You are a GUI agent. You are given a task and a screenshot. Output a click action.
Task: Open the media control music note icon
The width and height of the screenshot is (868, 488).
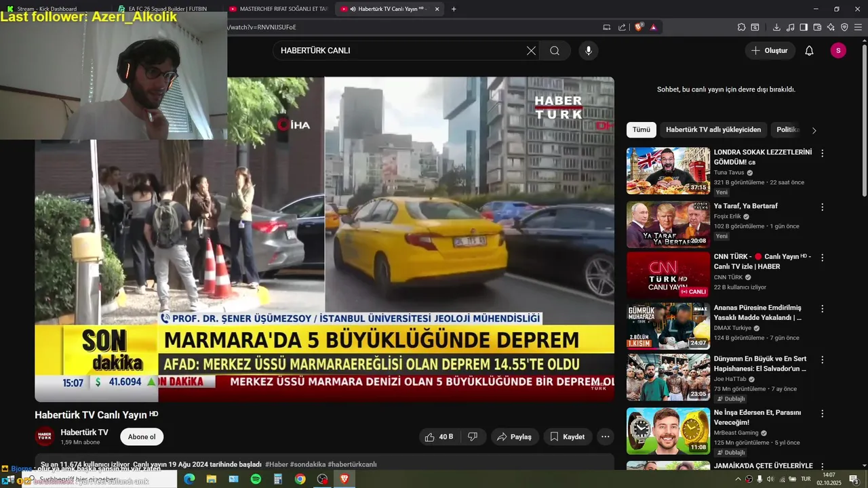790,27
